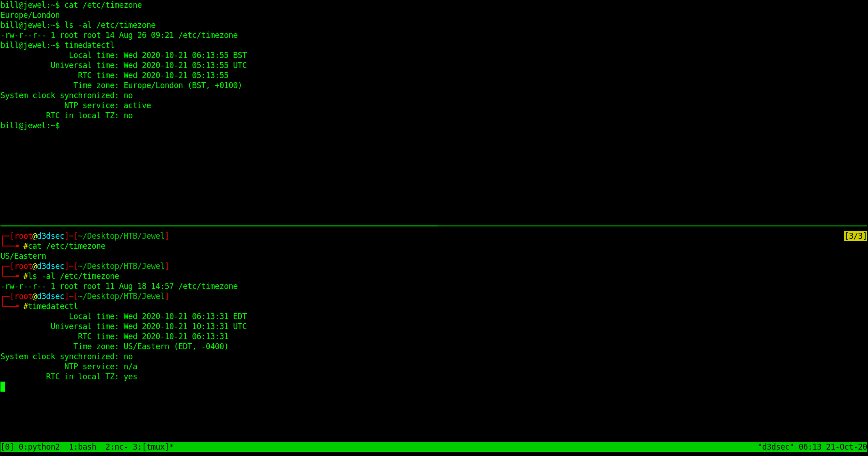Click the RTC time 06:13:31 line

click(153, 336)
